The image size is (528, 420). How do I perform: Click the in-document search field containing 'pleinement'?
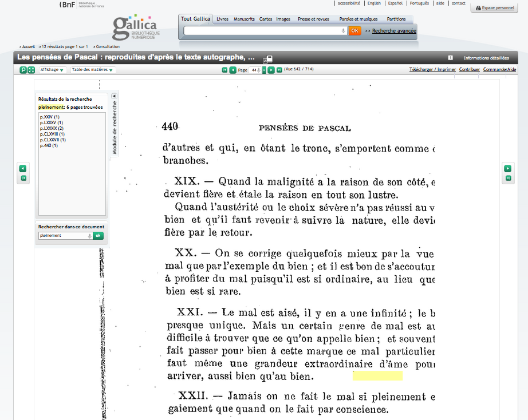tap(62, 236)
